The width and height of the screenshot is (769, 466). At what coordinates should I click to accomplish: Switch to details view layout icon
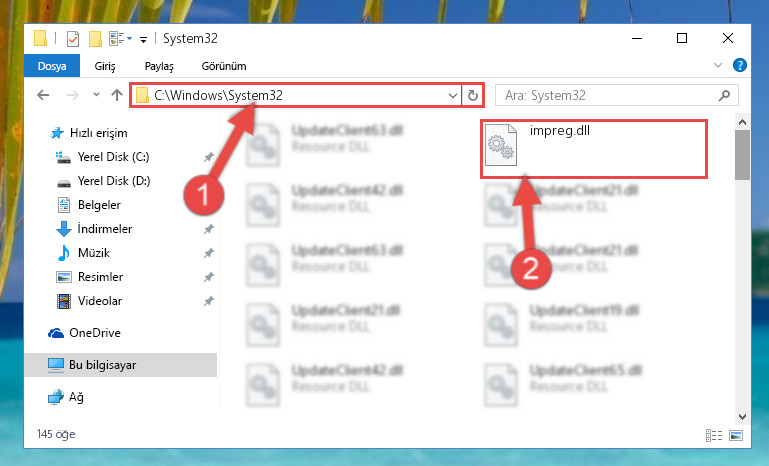714,435
